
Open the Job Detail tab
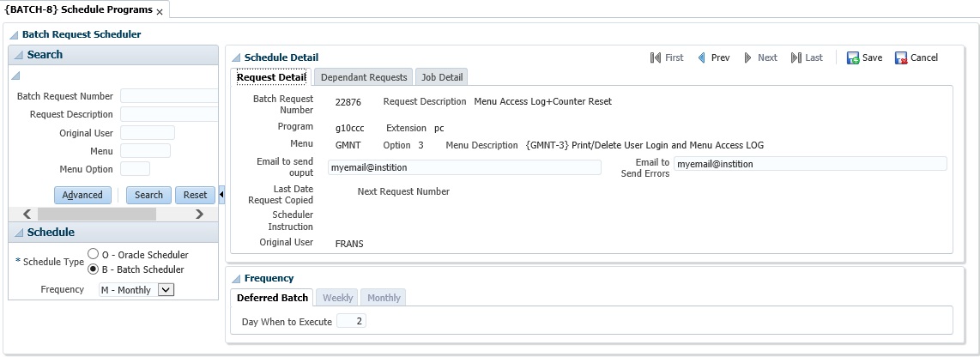(441, 77)
